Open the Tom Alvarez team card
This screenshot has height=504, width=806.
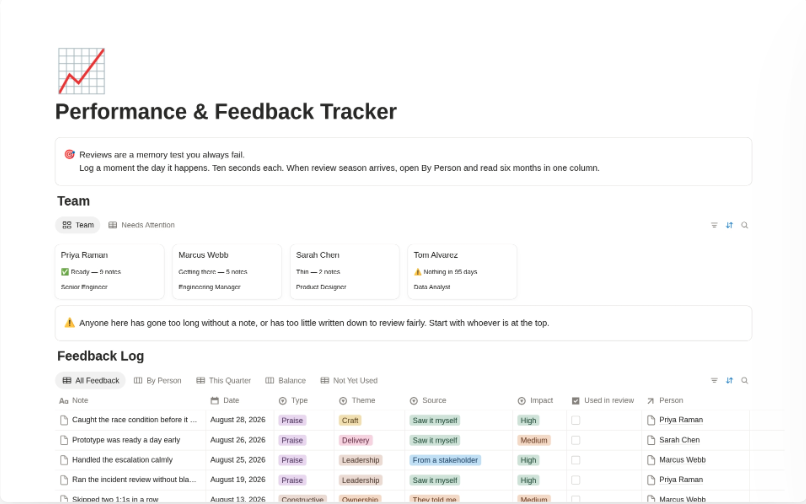click(462, 272)
